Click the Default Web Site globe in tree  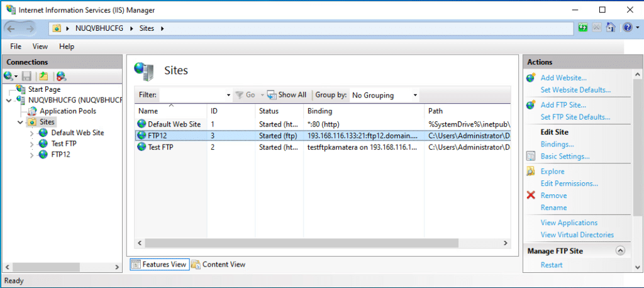coord(43,133)
